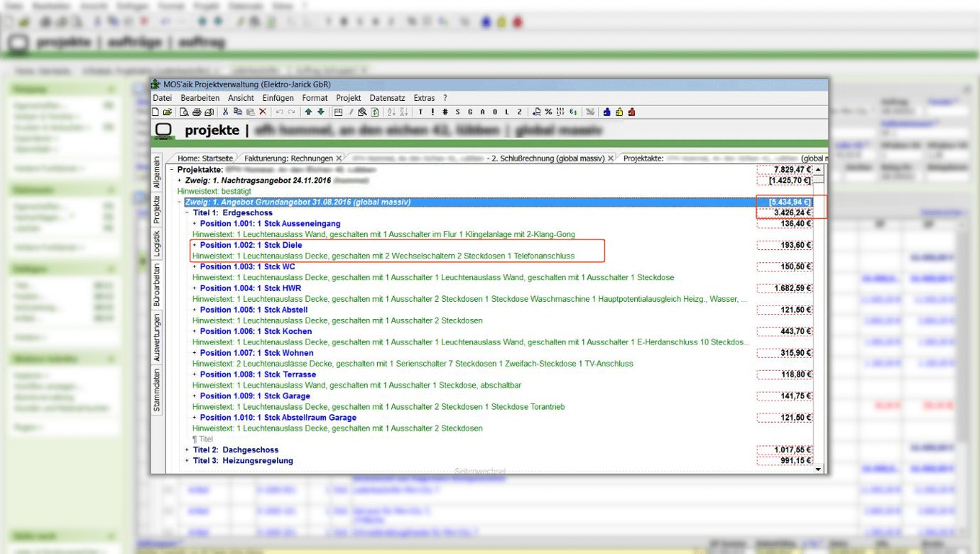Click the print icon in the toolbar
Viewport: 980px width, 554px height.
pyautogui.click(x=197, y=112)
